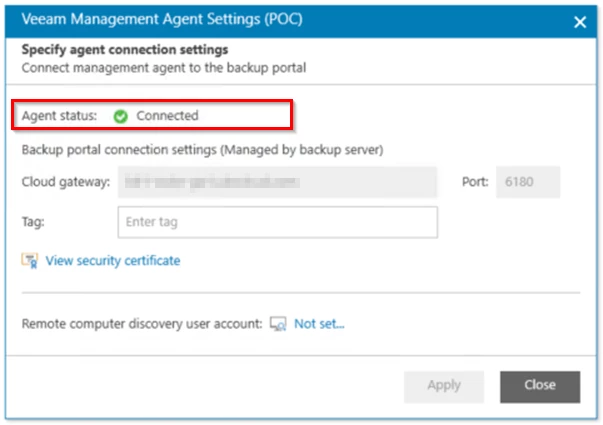Focus the Enter tag input field
Image resolution: width=603 pixels, height=425 pixels.
278,222
